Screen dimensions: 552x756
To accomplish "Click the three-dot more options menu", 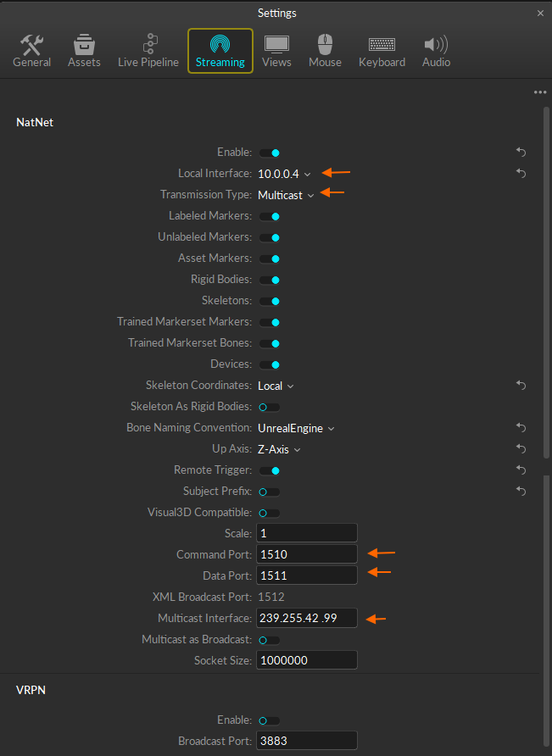I will pos(540,92).
